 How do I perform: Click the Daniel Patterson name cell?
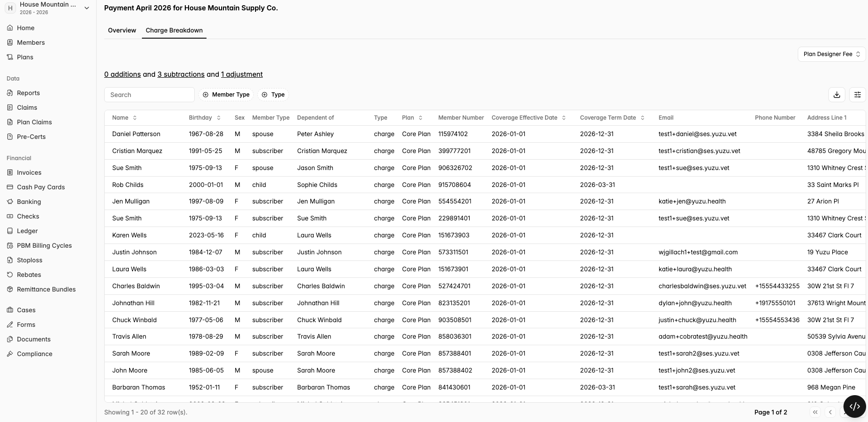pyautogui.click(x=136, y=134)
